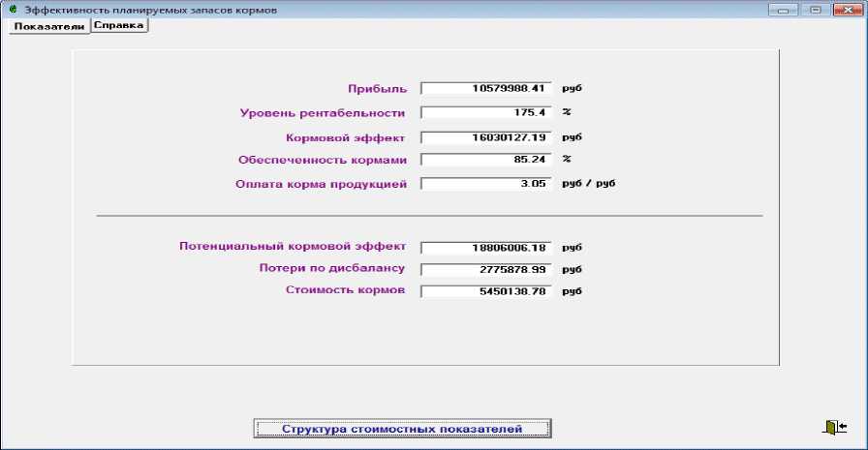Click the window title text
Image resolution: width=868 pixels, height=450 pixels.
pos(151,10)
